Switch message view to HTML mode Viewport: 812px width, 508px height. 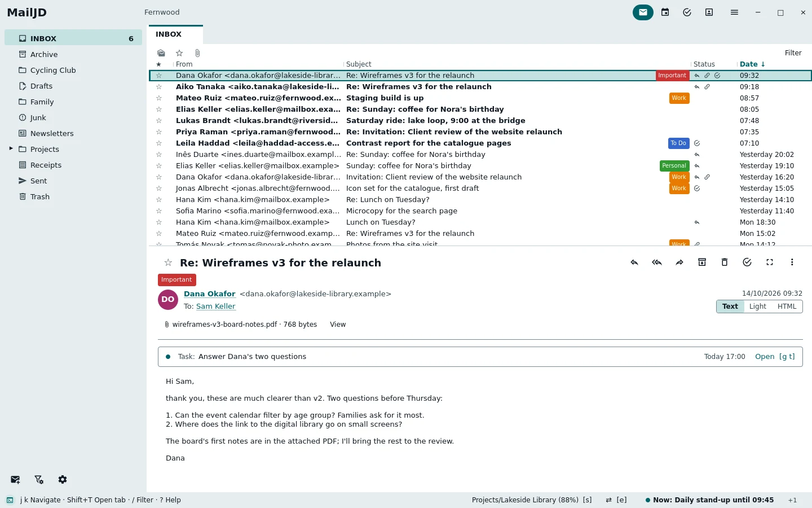[x=787, y=306]
